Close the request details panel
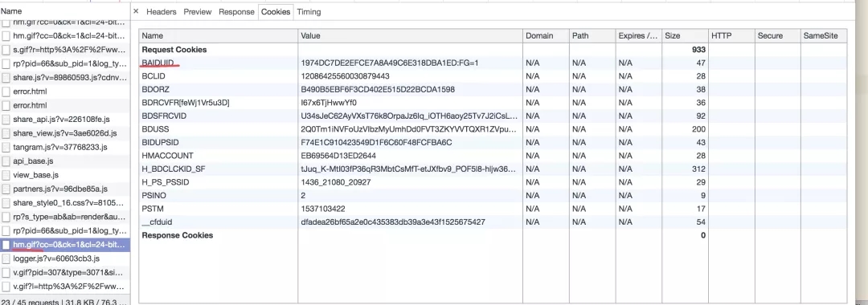Image resolution: width=868 pixels, height=305 pixels. click(136, 11)
